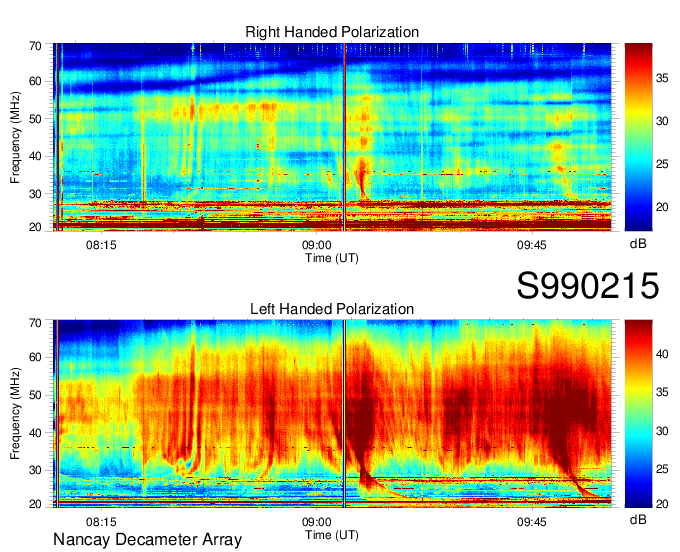The height and width of the screenshot is (552, 680).
Task: Click 'Time (UT)' label under Left Handed plot
Action: pyautogui.click(x=332, y=535)
